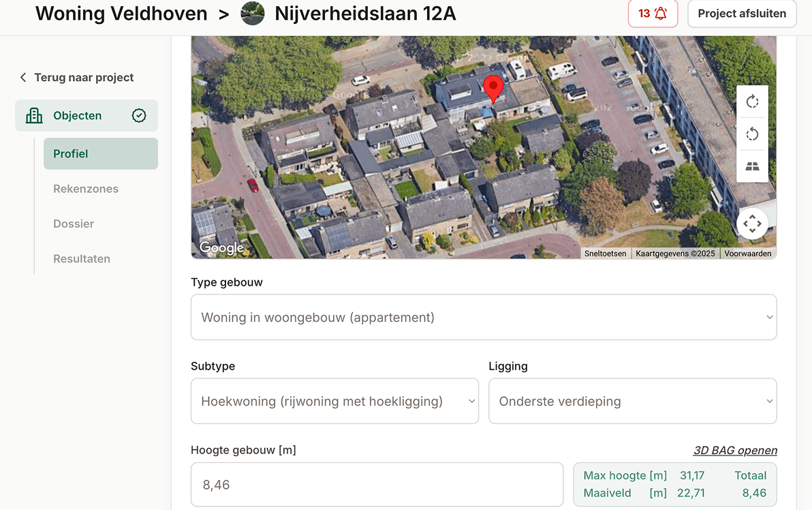Click the Objecten building icon
812x510 pixels.
(x=33, y=115)
